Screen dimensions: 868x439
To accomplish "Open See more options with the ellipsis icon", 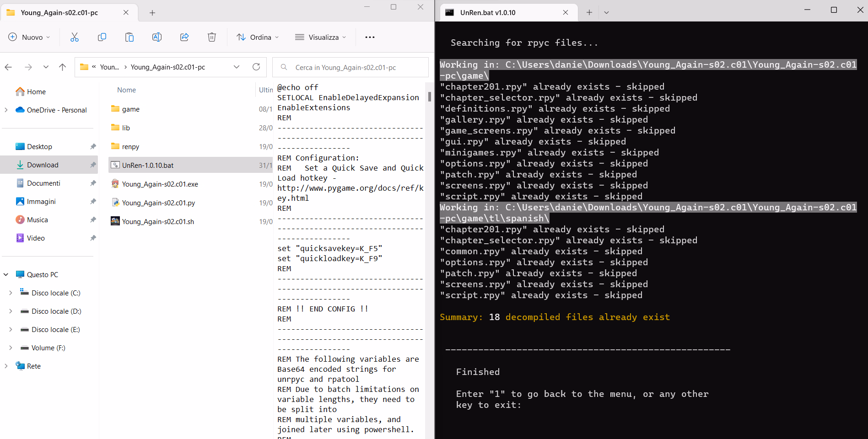I will click(x=370, y=37).
